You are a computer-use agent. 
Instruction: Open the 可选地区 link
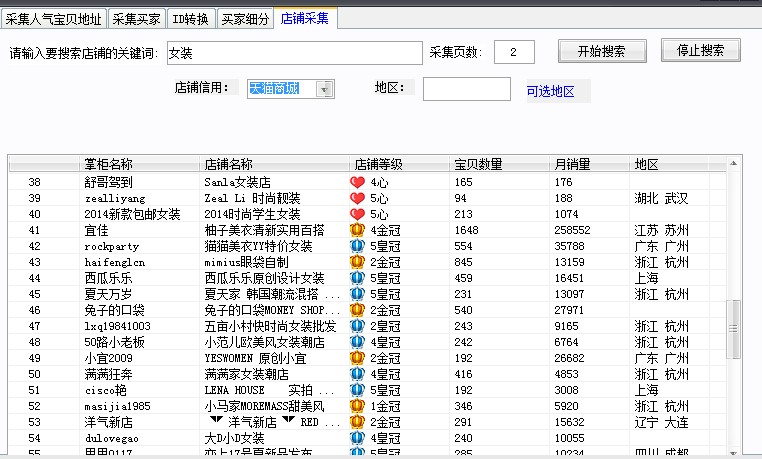tap(551, 92)
